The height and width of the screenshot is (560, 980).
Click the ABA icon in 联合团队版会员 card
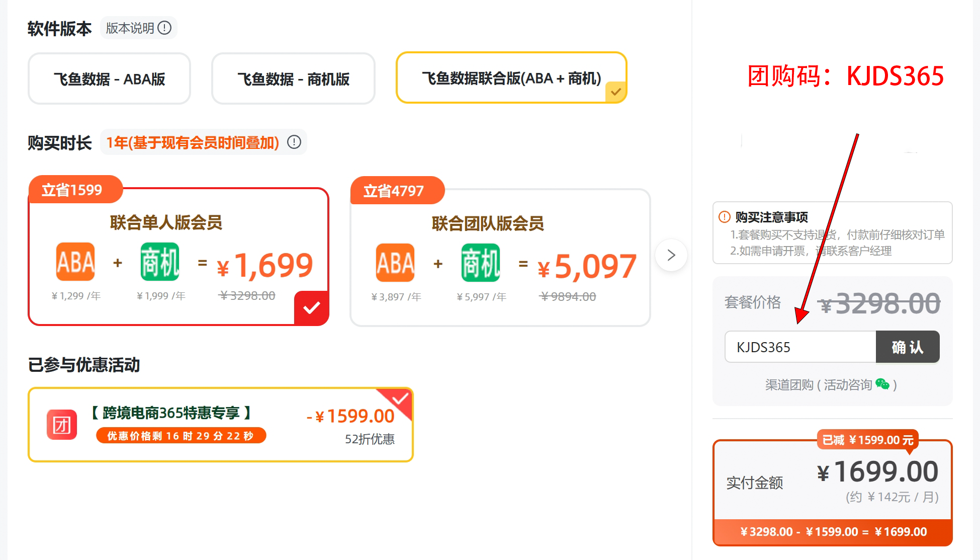(395, 263)
